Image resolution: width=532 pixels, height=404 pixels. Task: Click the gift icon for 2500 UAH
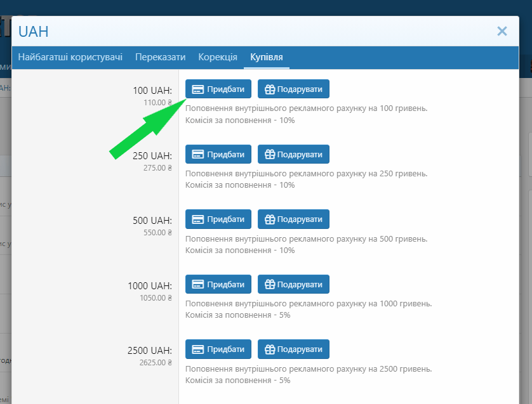coord(269,349)
